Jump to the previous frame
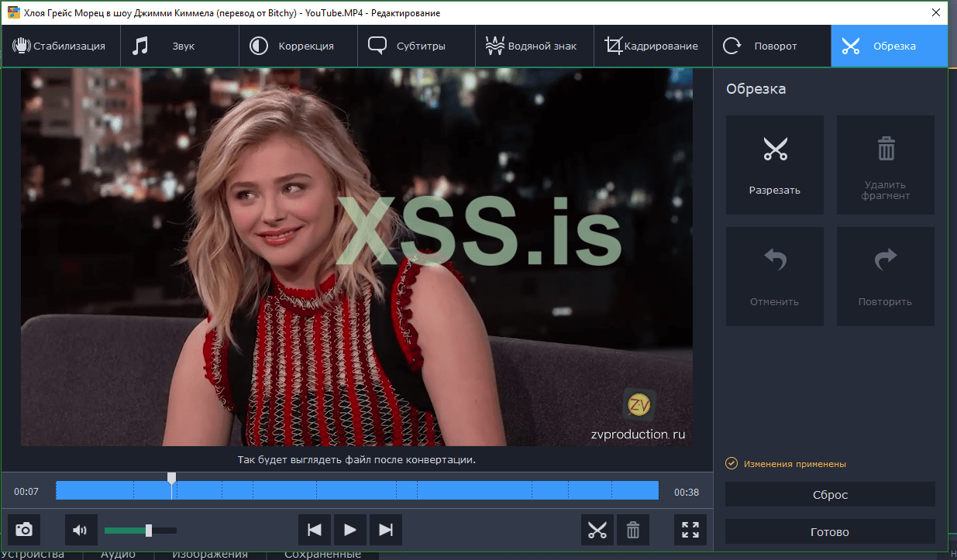This screenshot has height=560, width=957. 315,530
